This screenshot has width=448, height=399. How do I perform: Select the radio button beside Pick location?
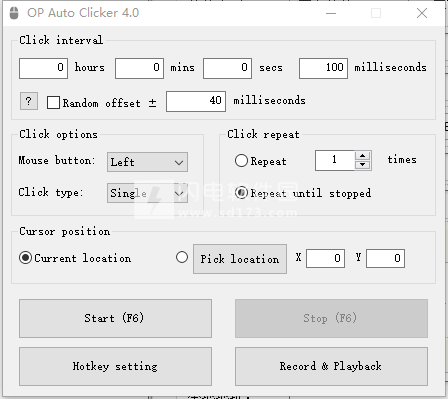click(182, 257)
